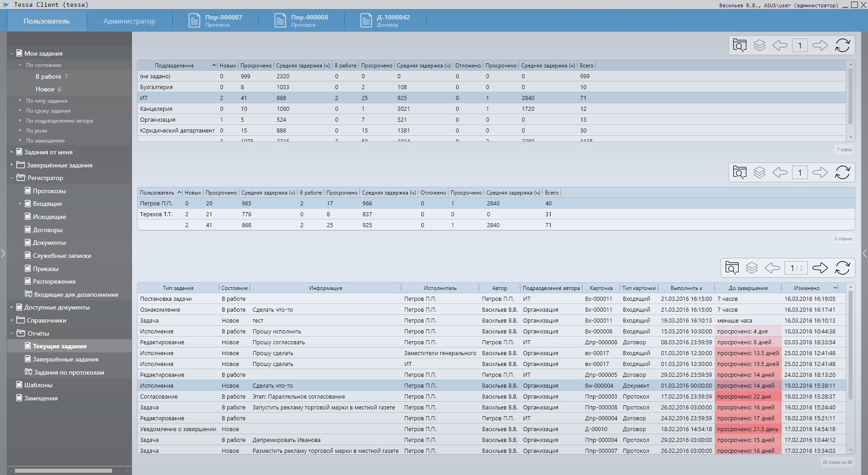Open Завершённые задания under Отчёты

click(66, 359)
